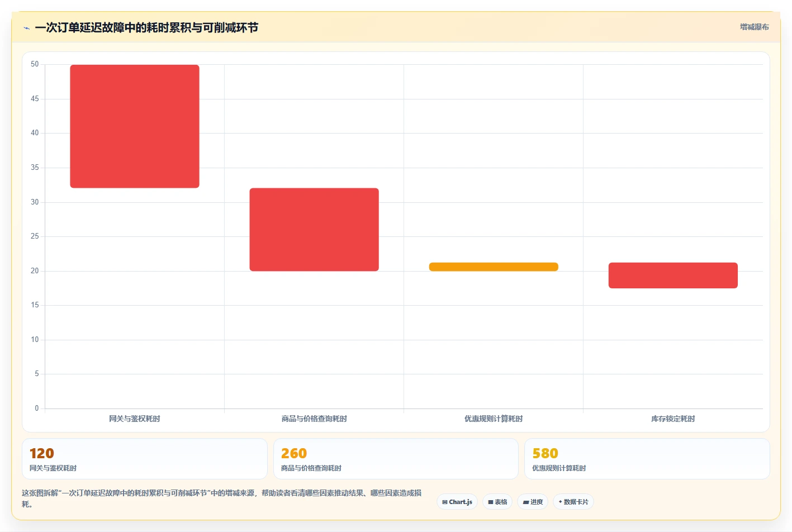The width and height of the screenshot is (792, 532).
Task: Click the 商品与价格查询耗时 x-axis label
Action: 314,419
